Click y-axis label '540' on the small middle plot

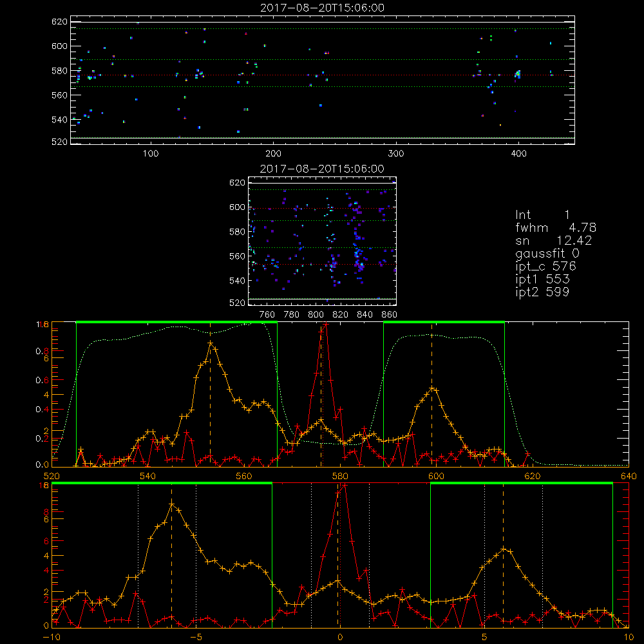(237, 281)
